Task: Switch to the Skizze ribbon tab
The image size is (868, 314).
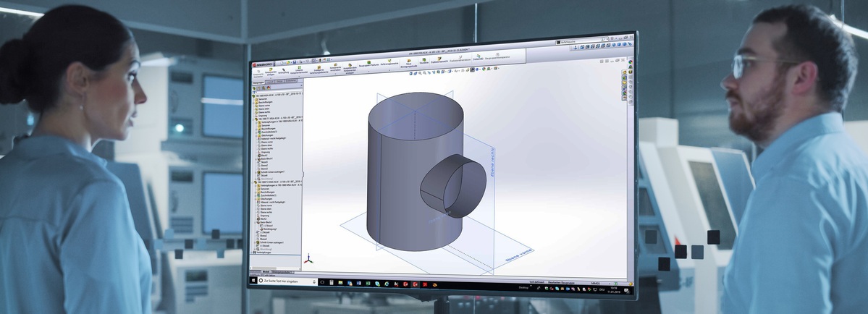Action: (279, 82)
